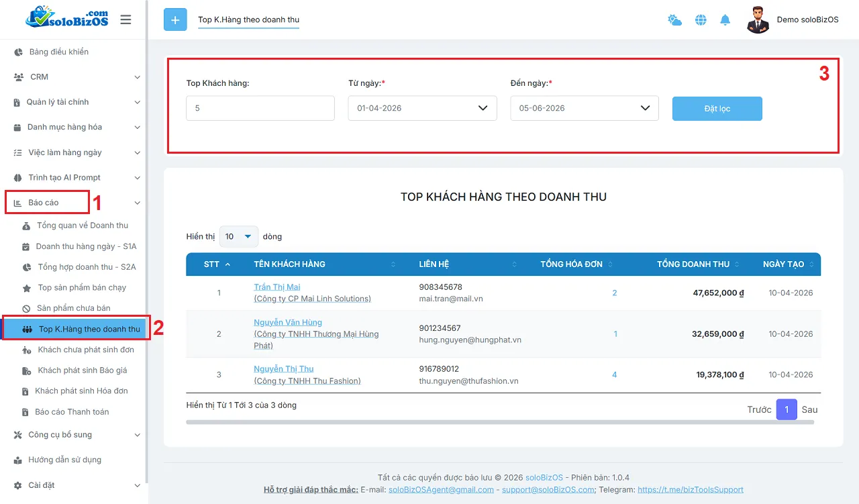The image size is (859, 504).
Task: Open the bell notifications icon
Action: [x=725, y=20]
